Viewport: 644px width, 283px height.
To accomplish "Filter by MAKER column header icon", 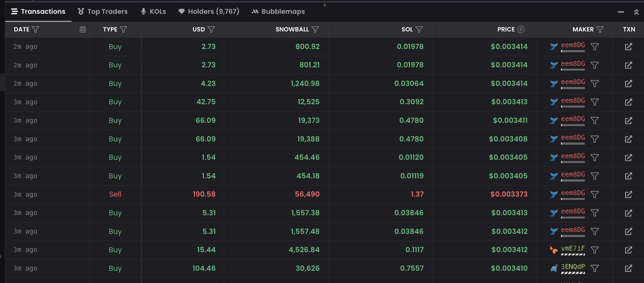I will [x=600, y=30].
